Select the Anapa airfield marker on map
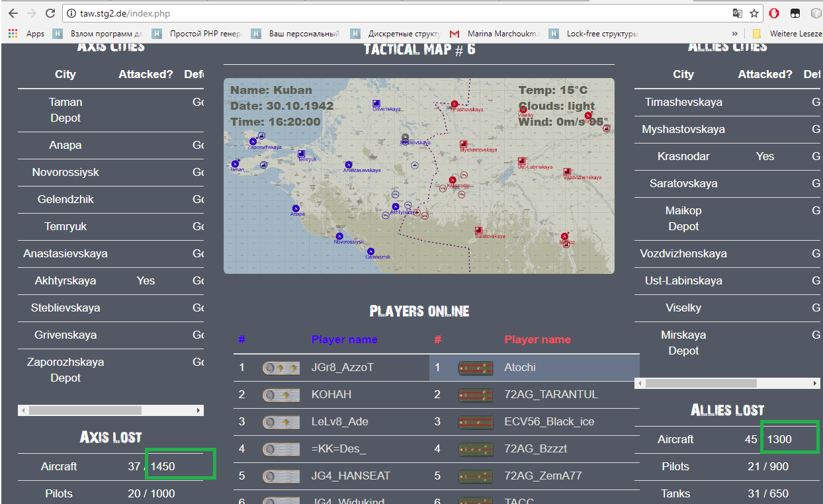 click(295, 208)
